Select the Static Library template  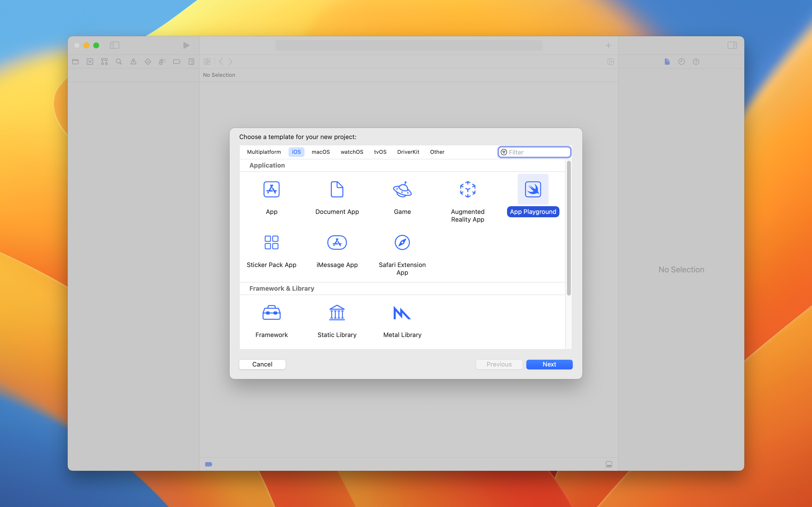click(x=337, y=313)
